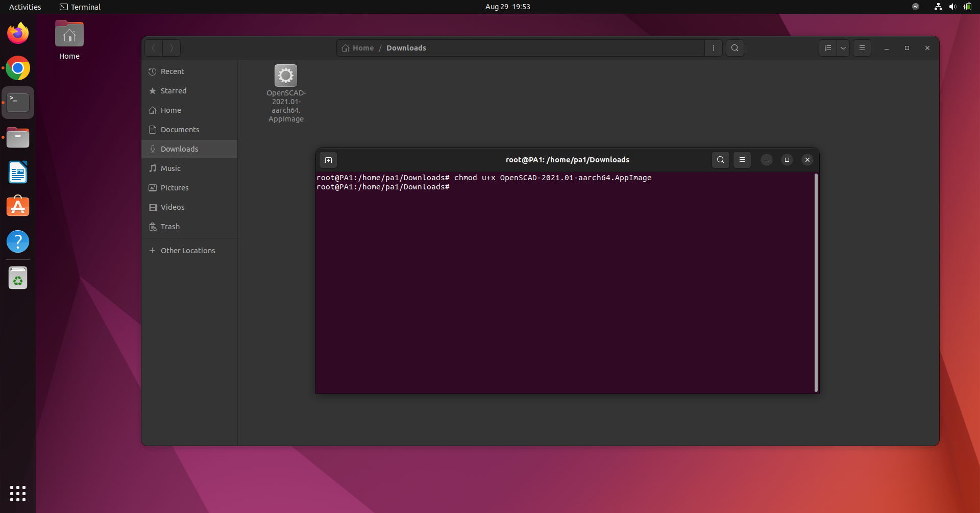
Task: Click the terminal new tab icon
Action: [328, 160]
